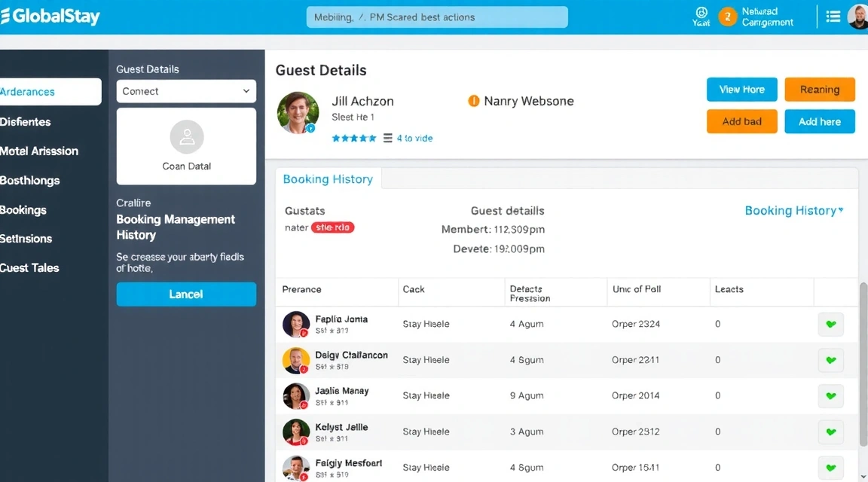Image resolution: width=868 pixels, height=482 pixels.
Task: Select Bookings in the left sidebar
Action: 23,209
